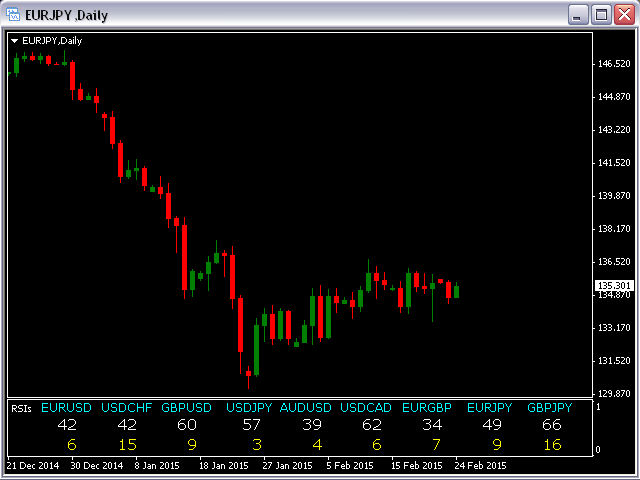Screen dimensions: 640x480
Task: Maximize the EURJPY chart window
Action: pos(601,15)
